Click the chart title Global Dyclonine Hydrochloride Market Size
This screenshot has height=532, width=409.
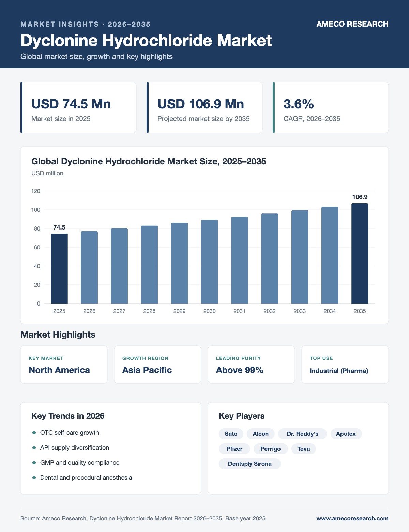149,161
